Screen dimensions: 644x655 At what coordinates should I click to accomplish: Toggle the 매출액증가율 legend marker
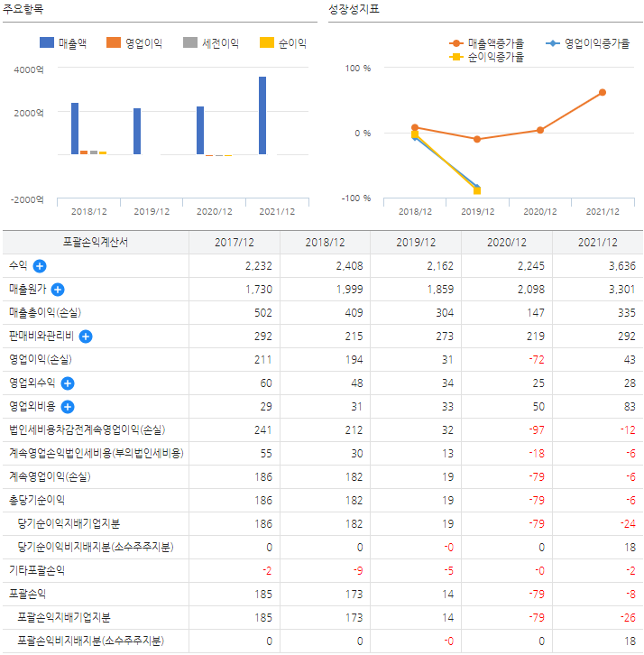(x=456, y=43)
